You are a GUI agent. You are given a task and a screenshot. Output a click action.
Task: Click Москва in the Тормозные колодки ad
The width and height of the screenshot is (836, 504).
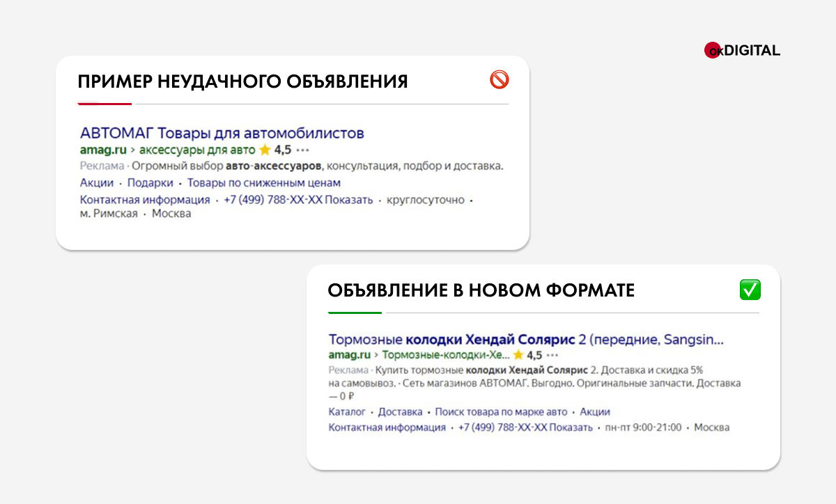[712, 427]
